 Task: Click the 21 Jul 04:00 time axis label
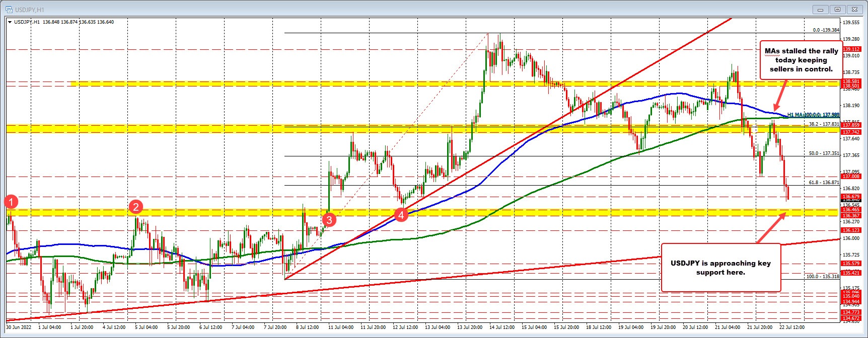click(728, 327)
